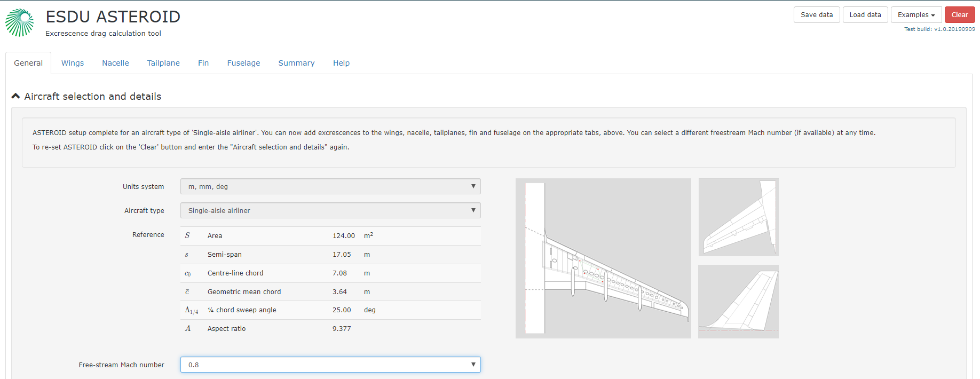Click the ESDU ASTEROID swirl logo
Screen dimensions: 980x379
point(20,22)
